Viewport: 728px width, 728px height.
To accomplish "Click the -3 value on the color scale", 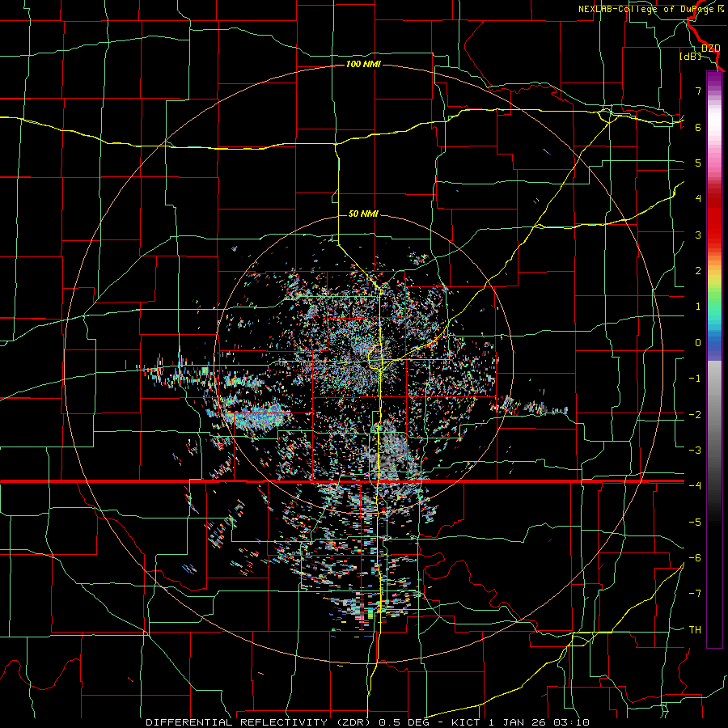I will pyautogui.click(x=695, y=451).
